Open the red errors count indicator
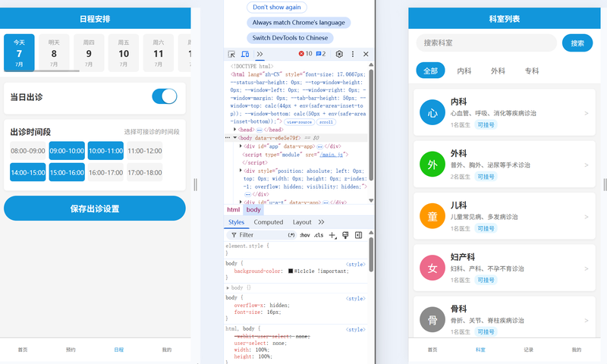The image size is (607, 364). tap(305, 54)
